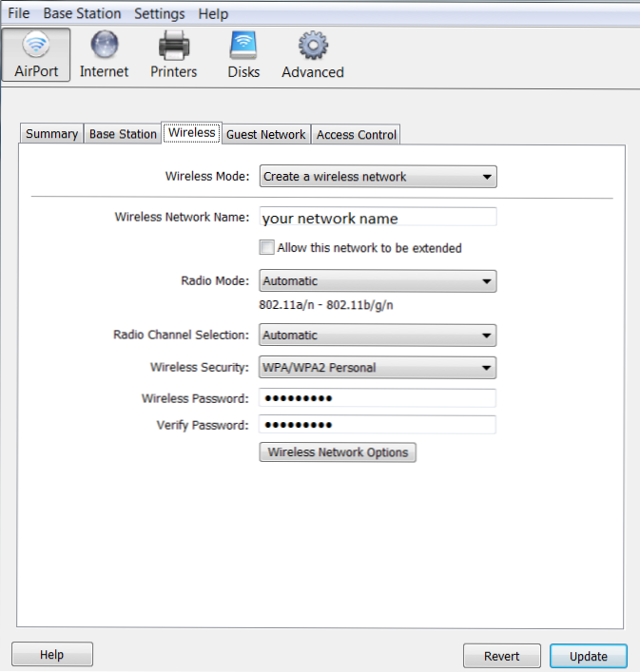This screenshot has width=640, height=672.
Task: Open the Settings menu
Action: 159,13
